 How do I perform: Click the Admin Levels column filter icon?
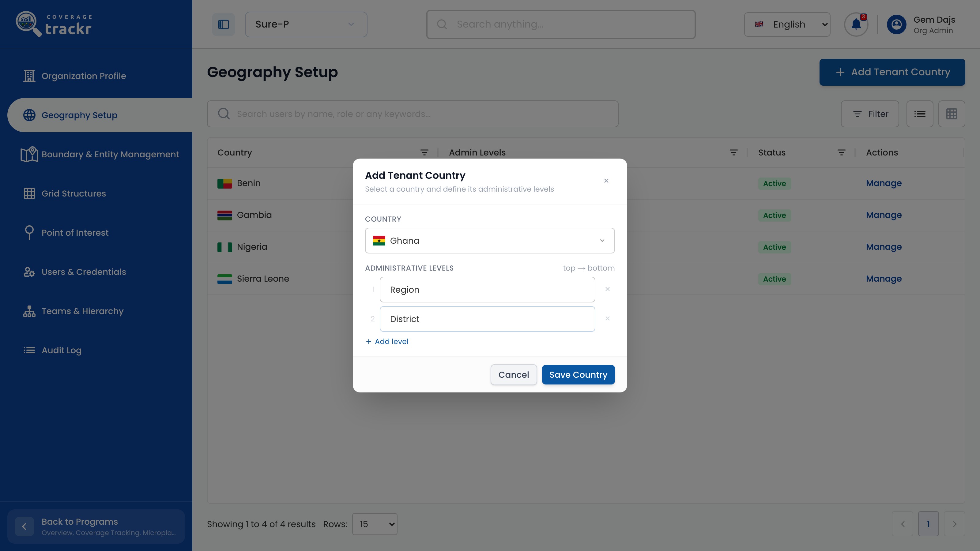pos(733,152)
